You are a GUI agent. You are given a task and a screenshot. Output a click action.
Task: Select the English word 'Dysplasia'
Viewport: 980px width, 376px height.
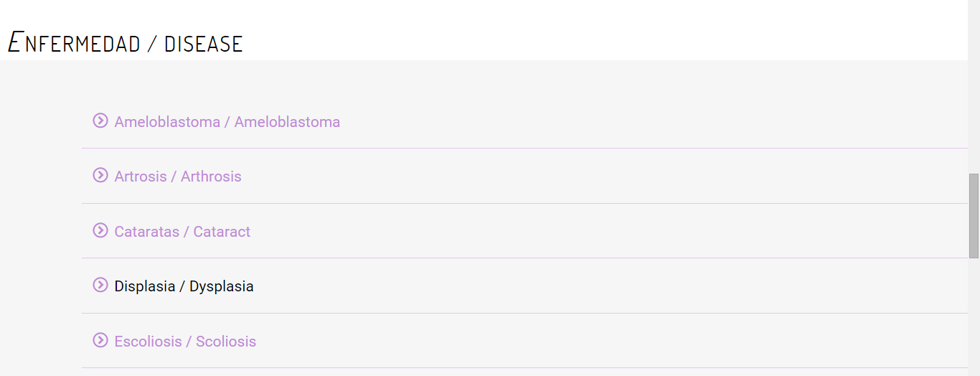coord(221,286)
